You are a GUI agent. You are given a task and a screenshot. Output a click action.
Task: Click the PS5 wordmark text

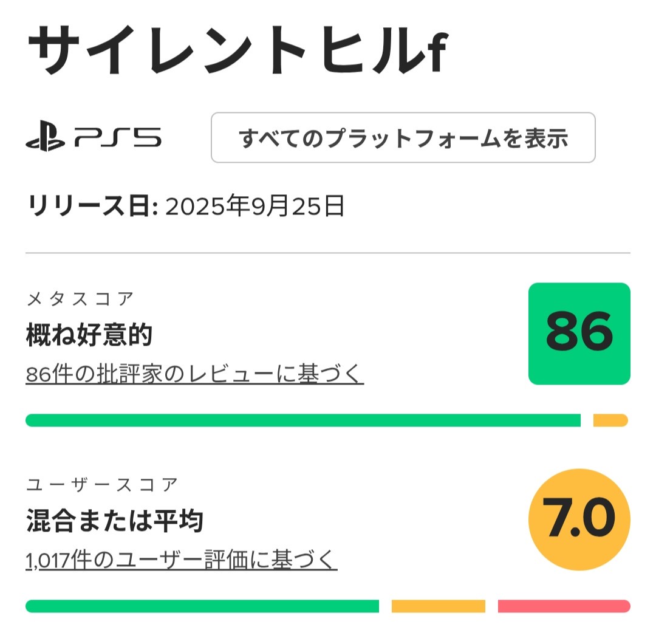(x=118, y=139)
